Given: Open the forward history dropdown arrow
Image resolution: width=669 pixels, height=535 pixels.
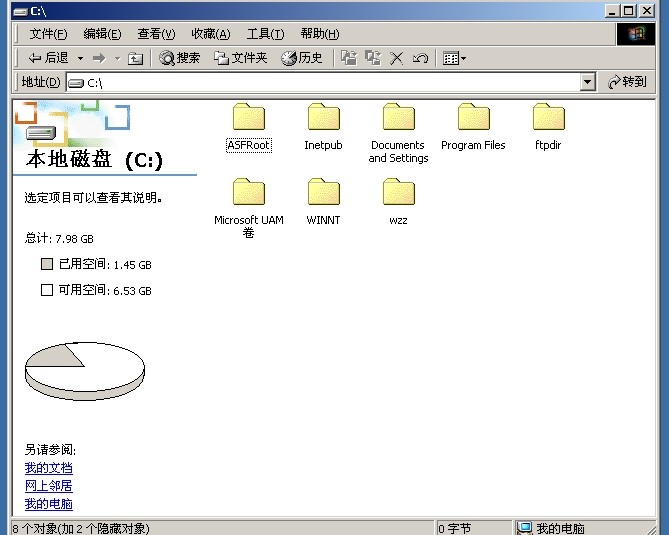Looking at the screenshot, I should pyautogui.click(x=118, y=58).
